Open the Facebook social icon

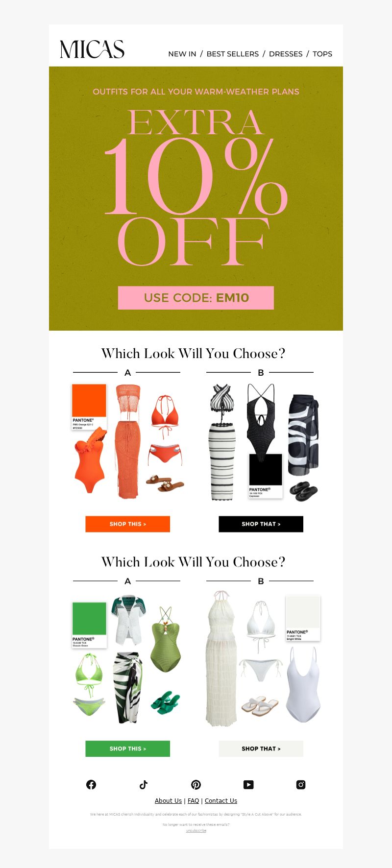(x=91, y=785)
